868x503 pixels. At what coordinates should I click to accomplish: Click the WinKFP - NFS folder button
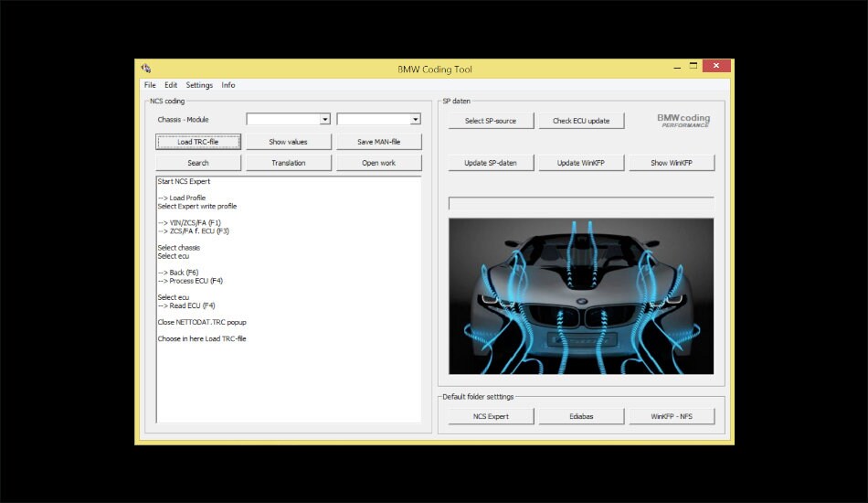tap(672, 416)
